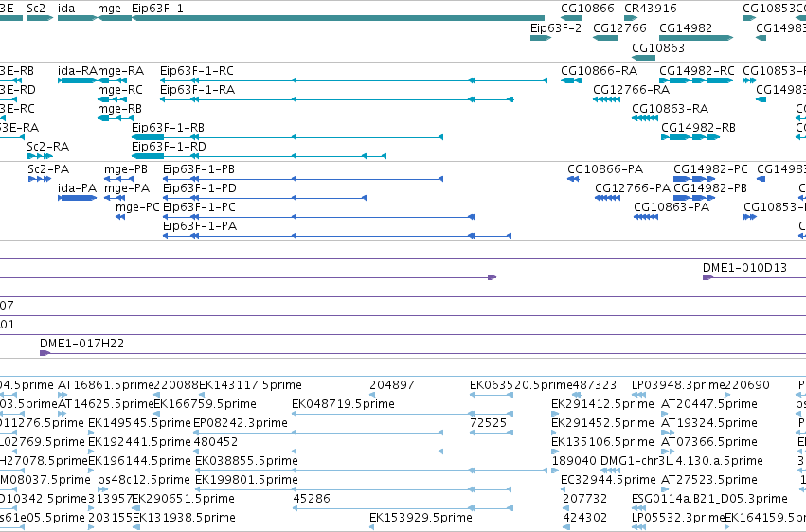This screenshot has height=532, width=806.
Task: Open EST EK192441.5prime label
Action: [x=139, y=442]
